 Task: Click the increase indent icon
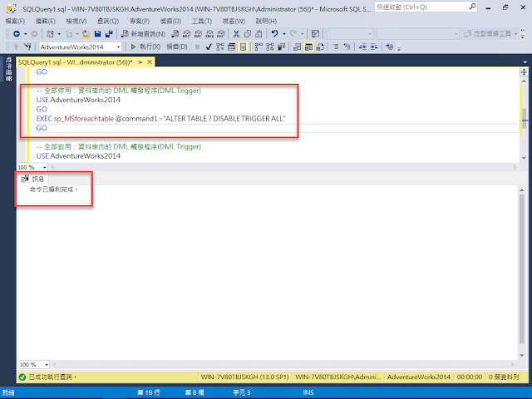[374, 47]
